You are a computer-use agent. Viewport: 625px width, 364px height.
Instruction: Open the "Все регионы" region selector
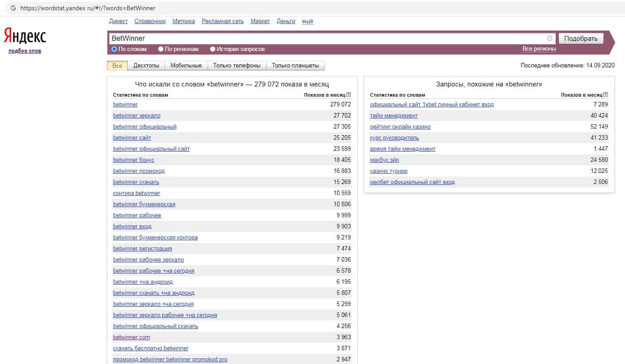pos(539,49)
